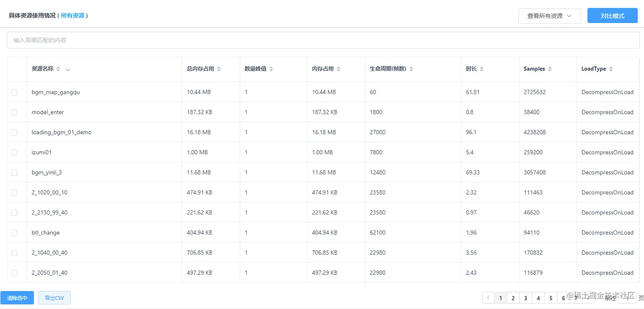
Task: Click the 170832 Samples value
Action: point(533,253)
